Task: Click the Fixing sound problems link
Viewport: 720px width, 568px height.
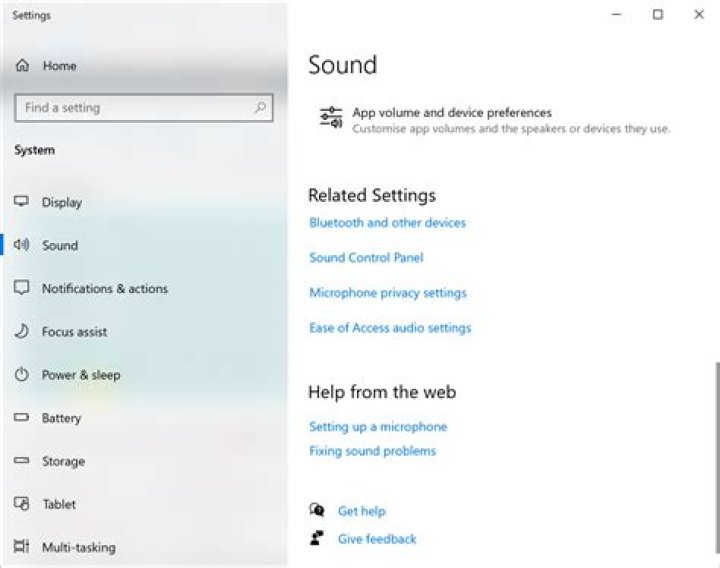Action: coord(372,451)
